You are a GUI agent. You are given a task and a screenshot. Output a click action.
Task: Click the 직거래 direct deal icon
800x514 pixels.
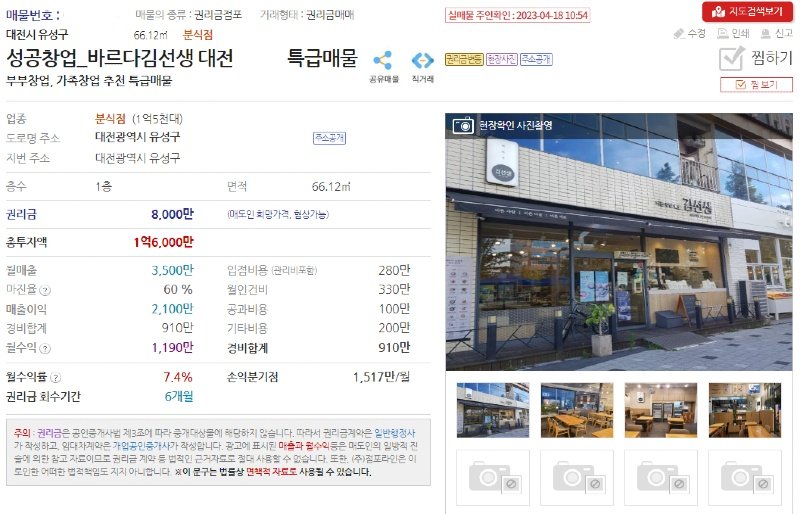(422, 60)
